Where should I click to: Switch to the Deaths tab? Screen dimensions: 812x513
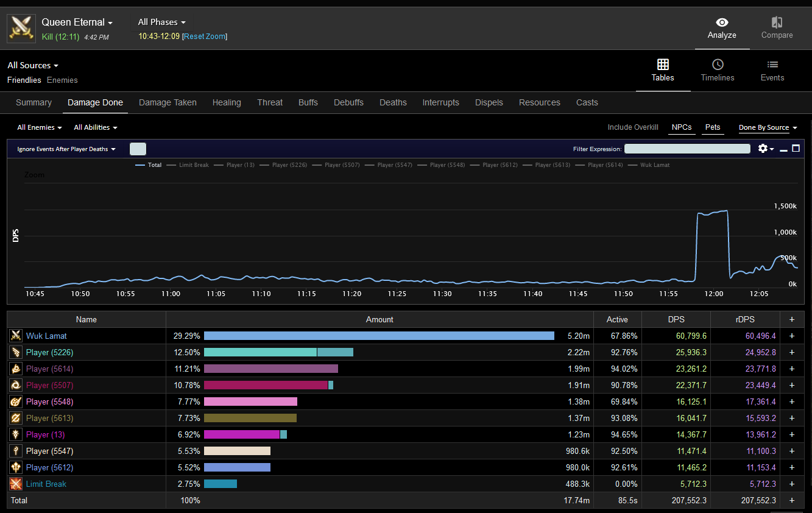pos(393,102)
